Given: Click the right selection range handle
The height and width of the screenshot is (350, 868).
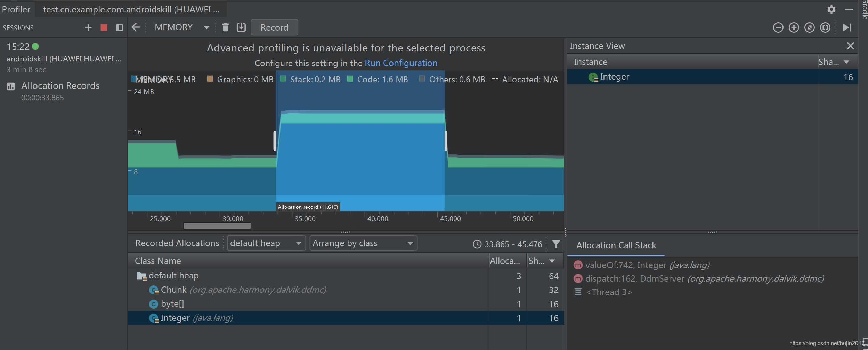Looking at the screenshot, I should 446,141.
